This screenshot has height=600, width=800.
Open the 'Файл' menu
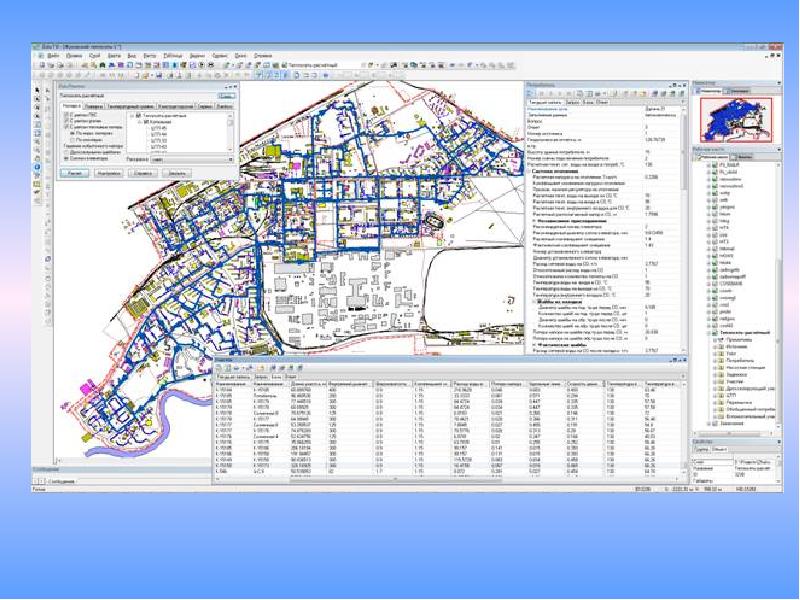click(52, 55)
